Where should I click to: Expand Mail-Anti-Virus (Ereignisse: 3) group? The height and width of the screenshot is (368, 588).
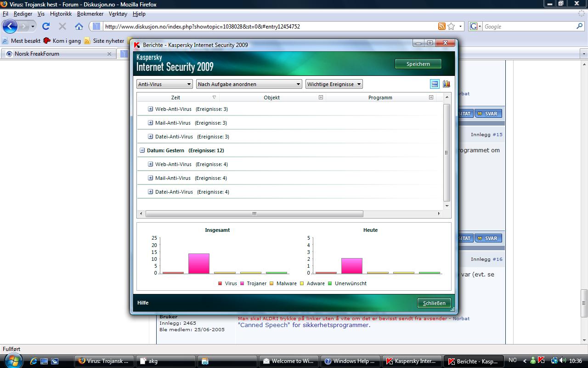point(150,123)
